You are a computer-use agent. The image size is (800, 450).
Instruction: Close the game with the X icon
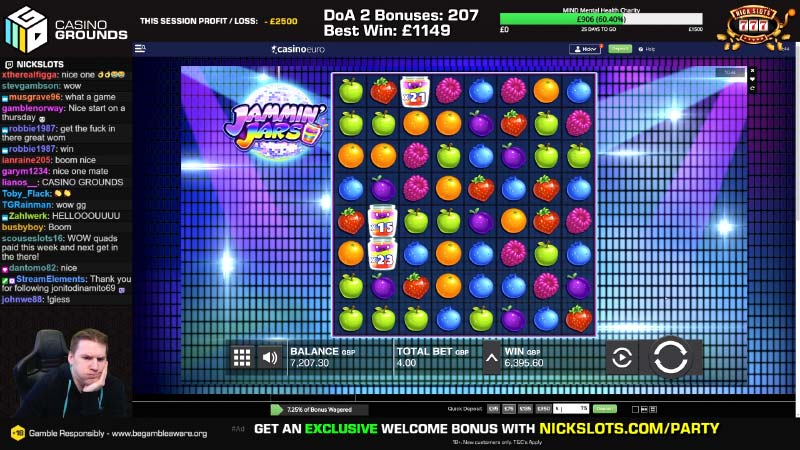point(752,70)
